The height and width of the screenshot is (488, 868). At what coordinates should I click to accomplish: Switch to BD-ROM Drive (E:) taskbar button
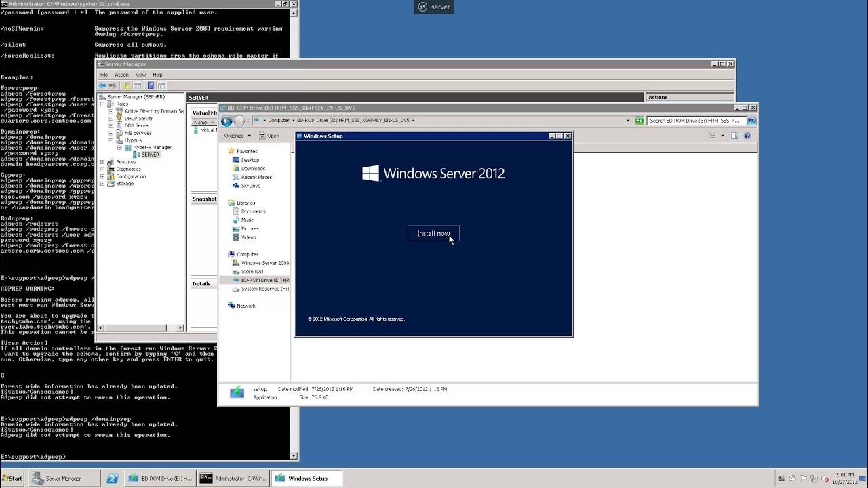[x=161, y=479]
